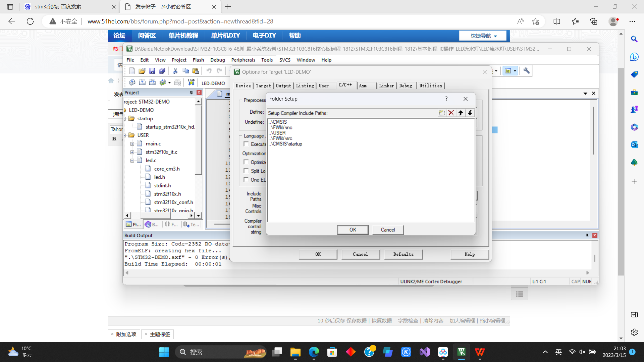Collapse the led.c tree node
The image size is (644, 362).
coord(132,161)
